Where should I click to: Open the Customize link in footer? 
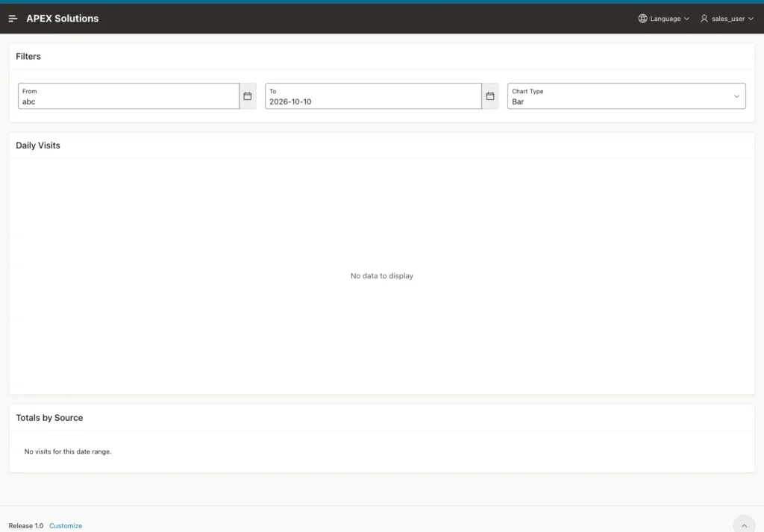pyautogui.click(x=66, y=526)
